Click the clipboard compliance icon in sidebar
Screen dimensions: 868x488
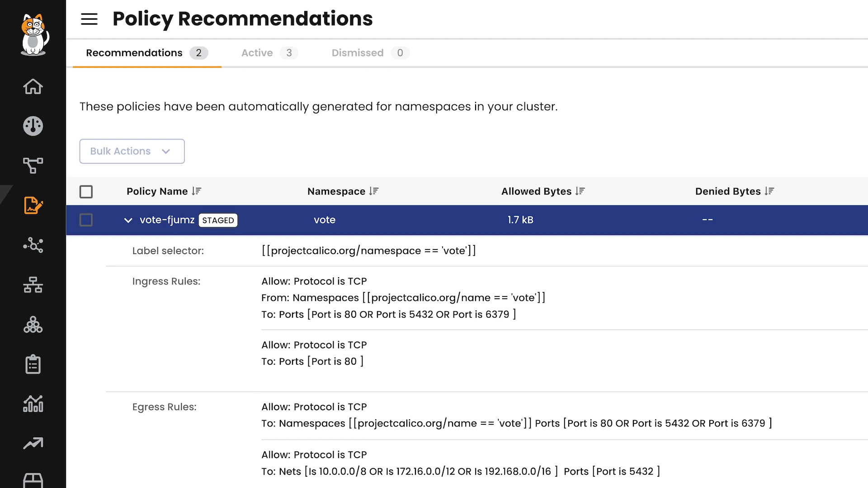pos(33,365)
